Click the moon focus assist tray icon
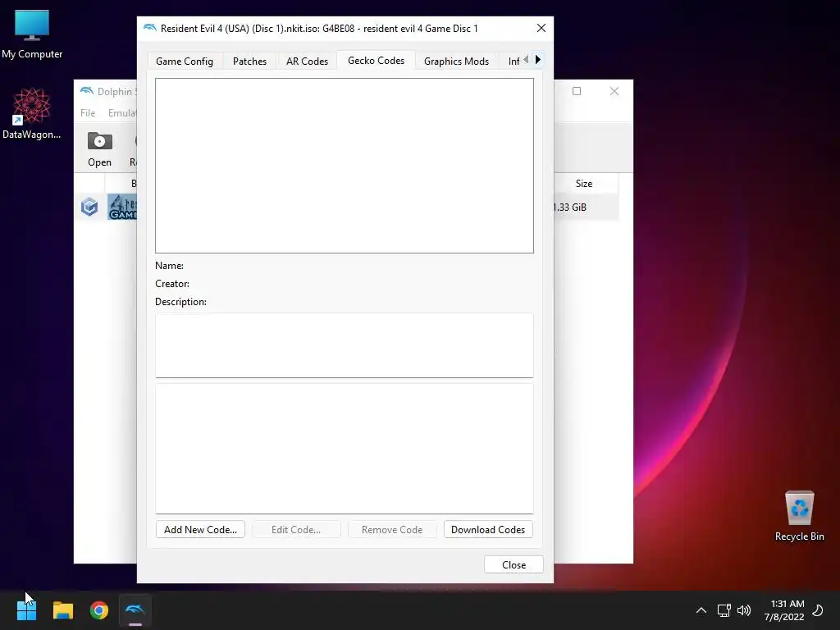 [818, 610]
